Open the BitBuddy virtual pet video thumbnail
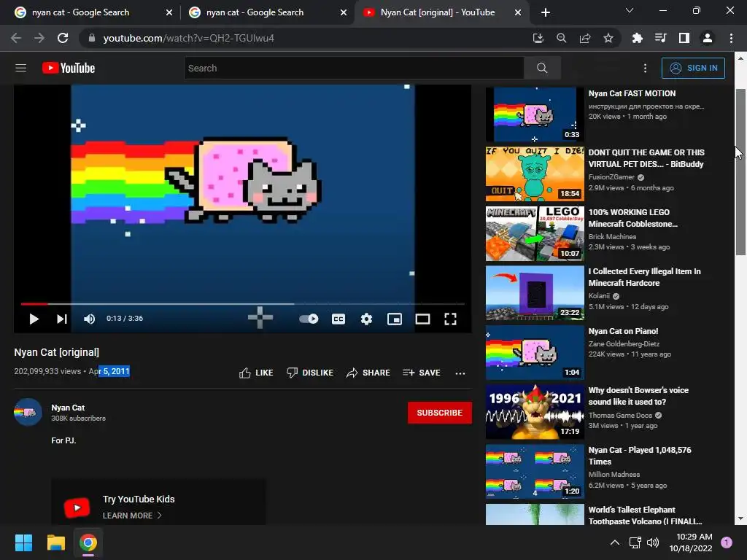Image resolution: width=747 pixels, height=560 pixels. 535,174
